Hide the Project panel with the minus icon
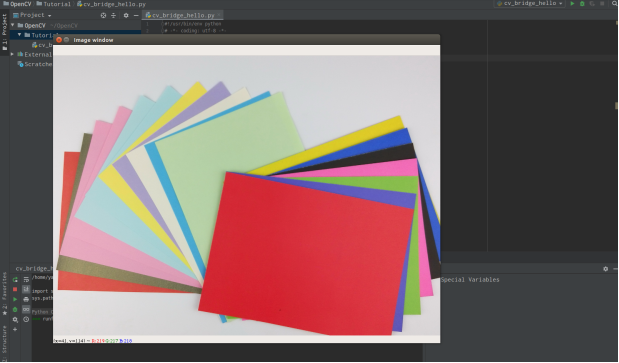 click(x=136, y=15)
